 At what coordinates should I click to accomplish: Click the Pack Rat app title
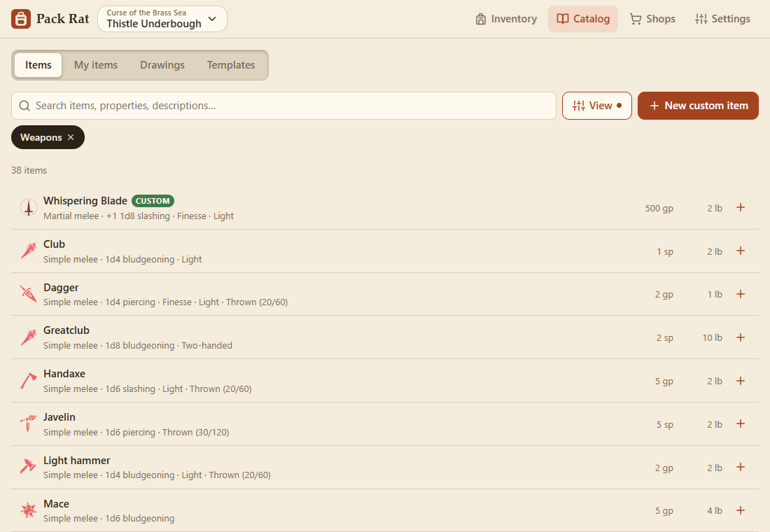62,19
